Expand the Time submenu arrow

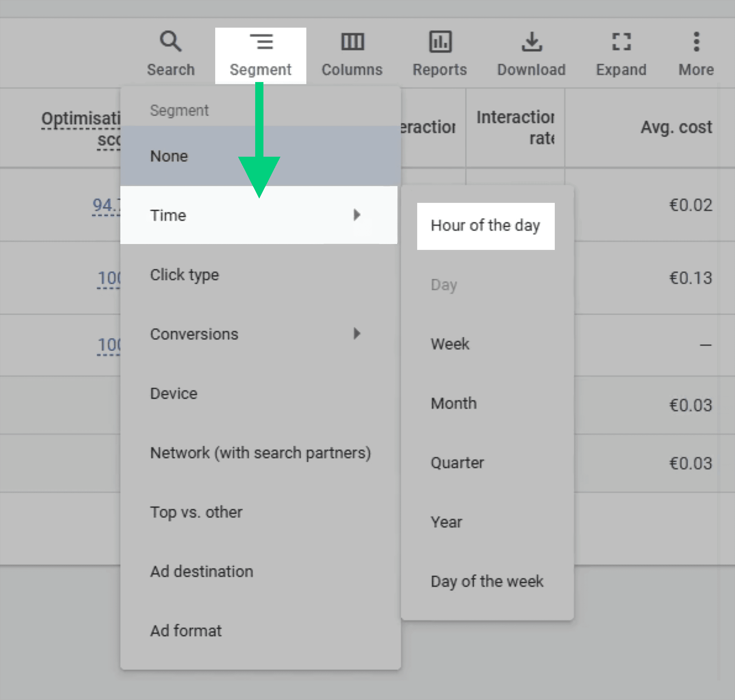pyautogui.click(x=357, y=215)
